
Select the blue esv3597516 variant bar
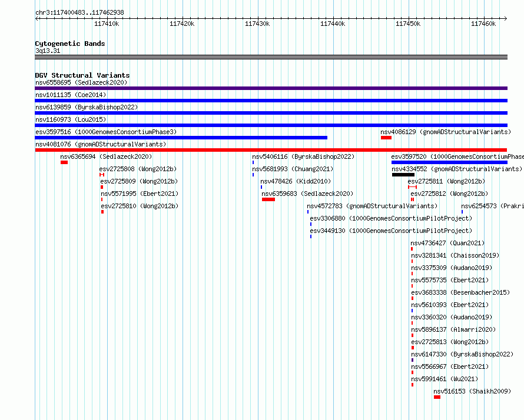181,138
